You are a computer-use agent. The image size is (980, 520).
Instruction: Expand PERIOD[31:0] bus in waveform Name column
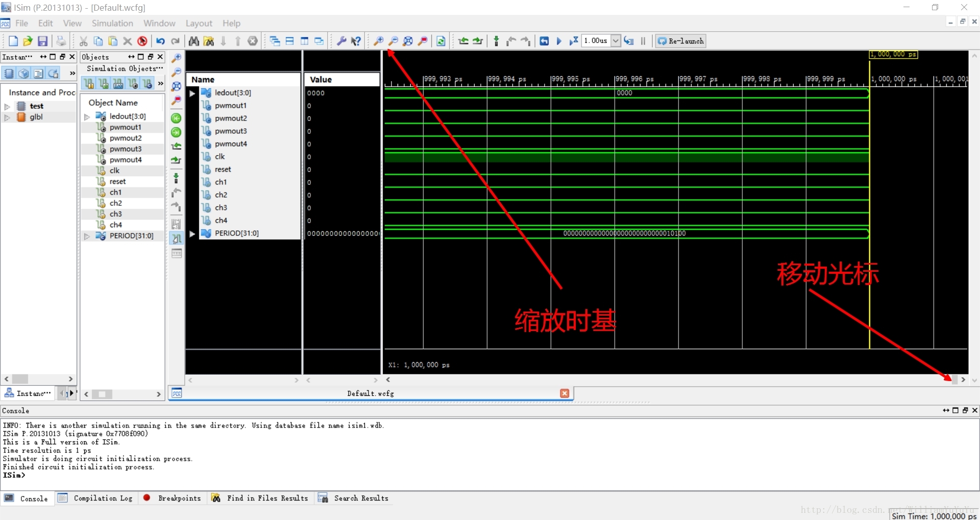[x=192, y=233]
